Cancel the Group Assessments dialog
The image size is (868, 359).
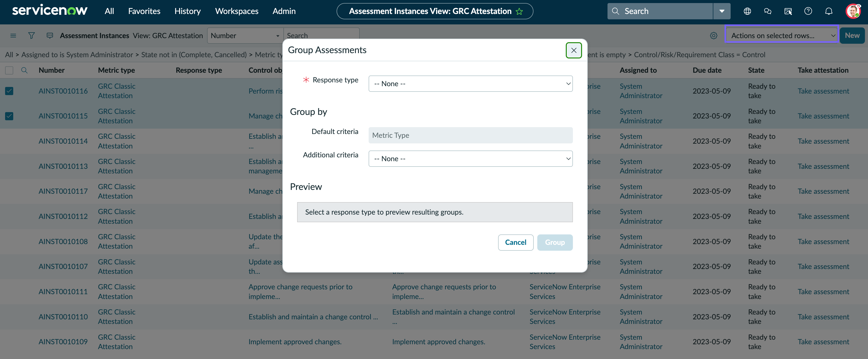(515, 243)
